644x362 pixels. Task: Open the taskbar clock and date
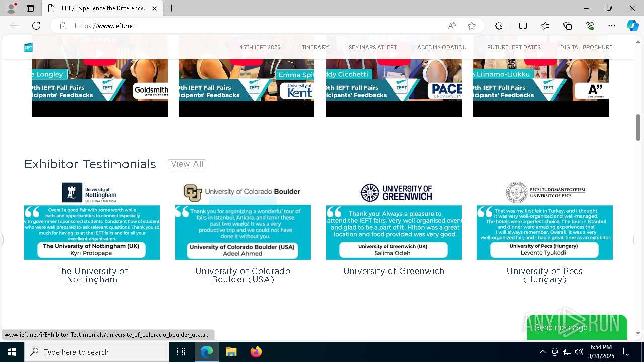(x=601, y=352)
